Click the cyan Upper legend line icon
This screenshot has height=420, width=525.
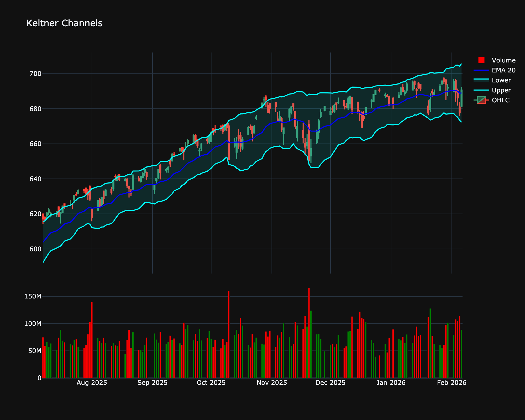coord(481,90)
